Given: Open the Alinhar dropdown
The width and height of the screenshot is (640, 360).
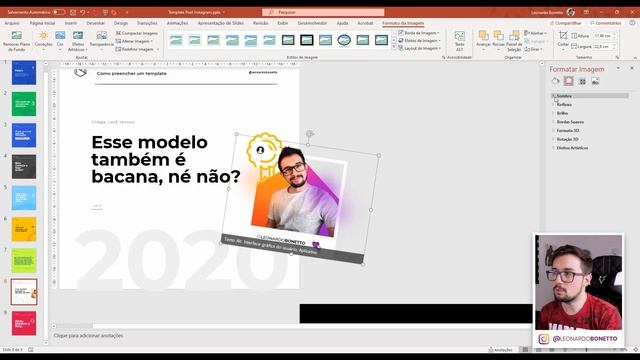Looking at the screenshot, I should (x=536, y=33).
